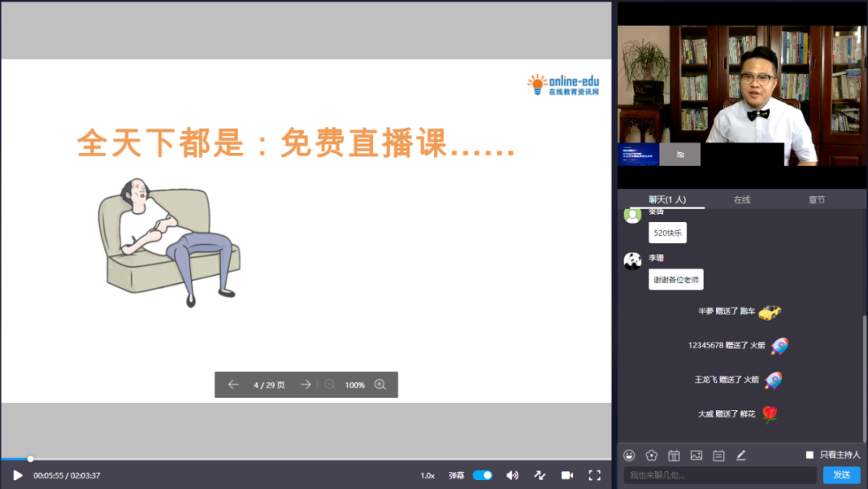Open the image upload icon in chat

click(696, 455)
